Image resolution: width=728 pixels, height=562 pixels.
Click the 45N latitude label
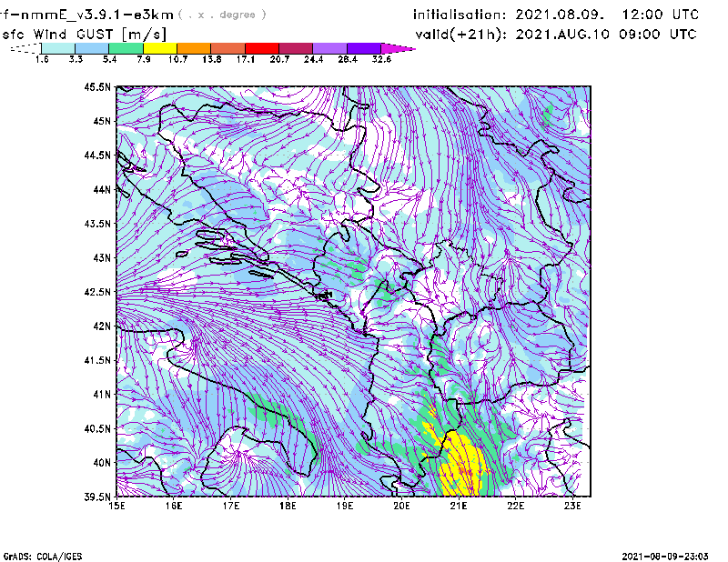(102, 121)
